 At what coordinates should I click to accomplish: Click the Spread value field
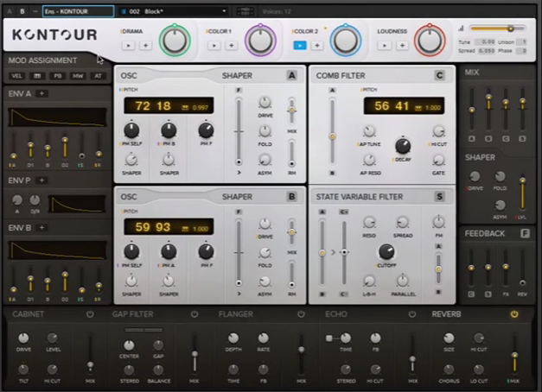pos(485,51)
